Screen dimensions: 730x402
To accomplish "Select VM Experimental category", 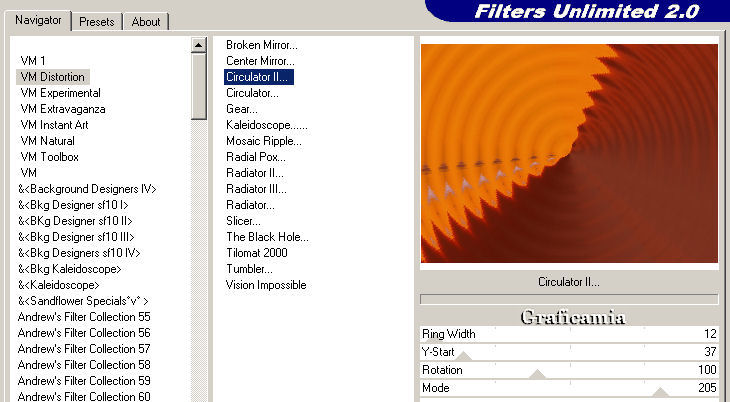I will 61,93.
